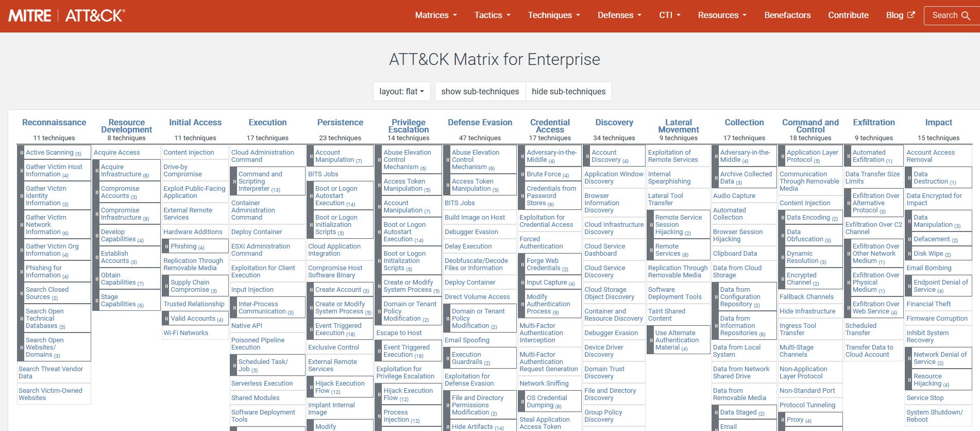Open the Matrices dropdown menu
This screenshot has width=980, height=431.
[x=436, y=15]
